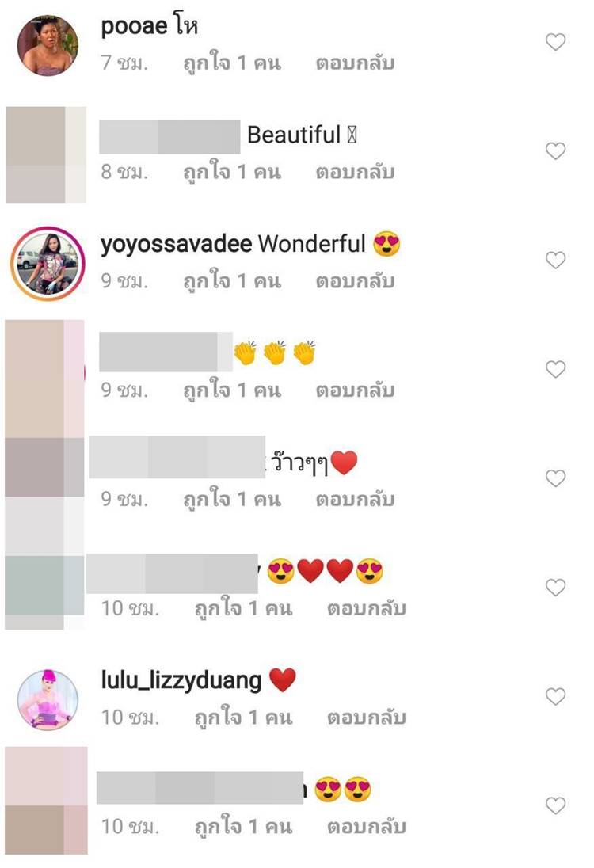Reply to yoyossavadee's Wonderful comment
594x868 pixels.
(355, 280)
